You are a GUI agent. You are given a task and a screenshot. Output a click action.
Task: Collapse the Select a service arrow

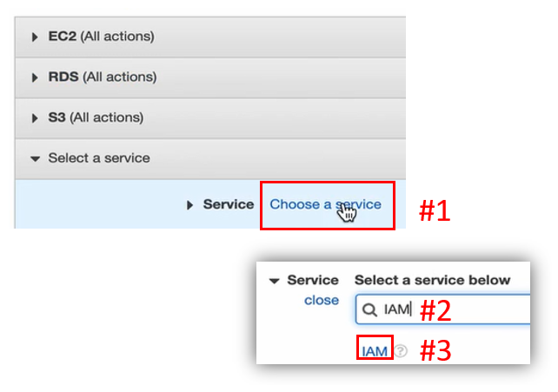click(x=35, y=159)
